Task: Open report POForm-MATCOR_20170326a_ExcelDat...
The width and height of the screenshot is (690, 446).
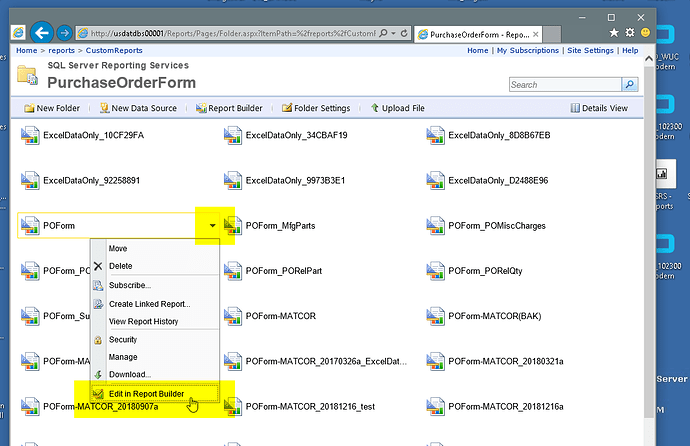Action: 326,362
